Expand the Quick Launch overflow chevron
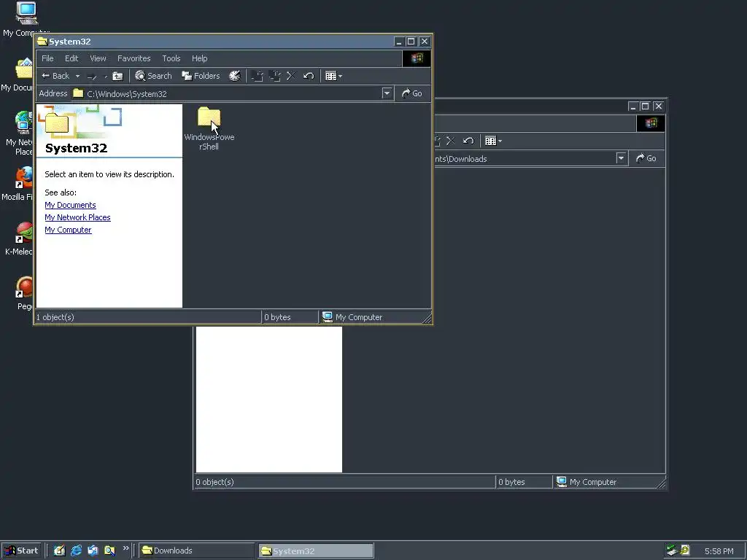 125,548
